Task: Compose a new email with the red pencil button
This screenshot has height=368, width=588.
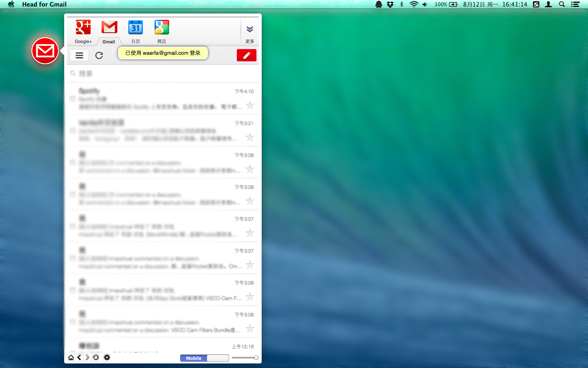Action: [246, 55]
